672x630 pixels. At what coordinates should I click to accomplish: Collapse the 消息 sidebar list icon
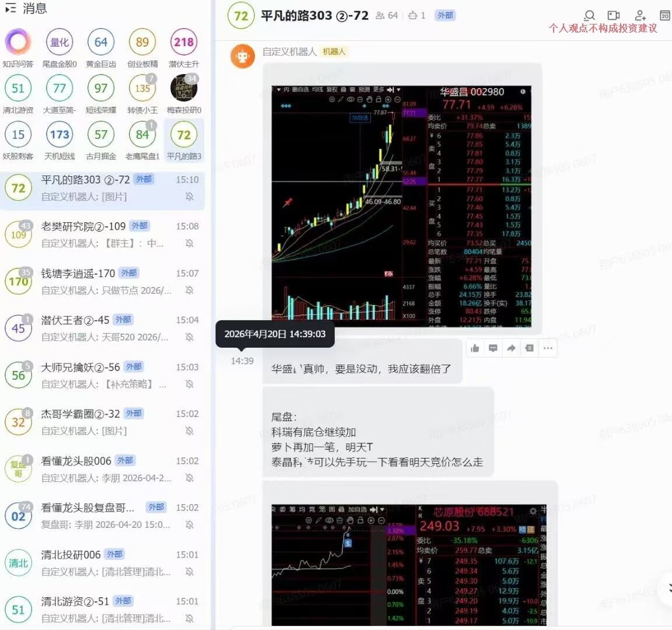click(10, 9)
